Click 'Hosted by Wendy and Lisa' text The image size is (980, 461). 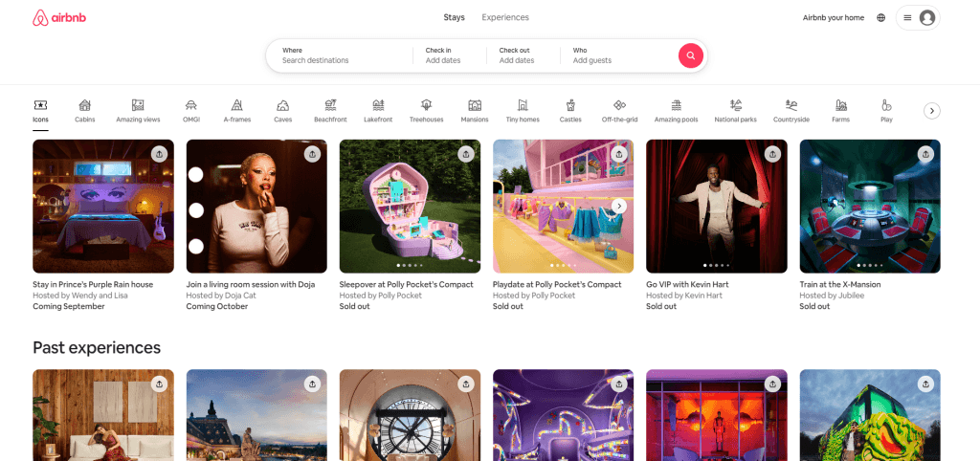coord(80,295)
